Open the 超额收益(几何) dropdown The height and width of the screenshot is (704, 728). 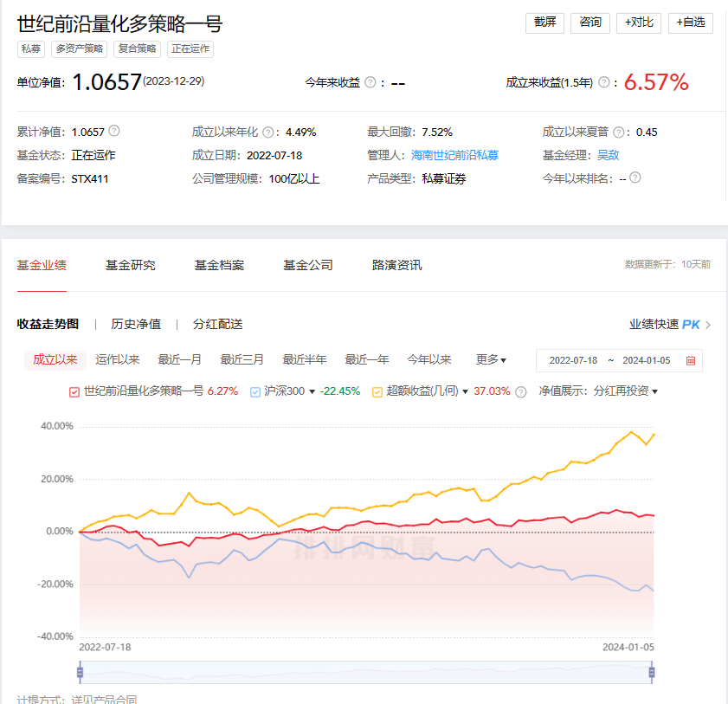(x=465, y=392)
